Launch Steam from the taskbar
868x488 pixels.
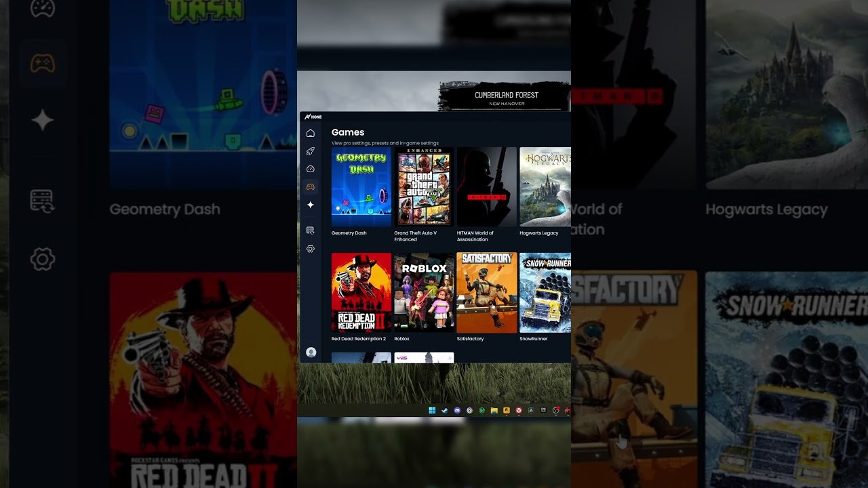click(445, 410)
